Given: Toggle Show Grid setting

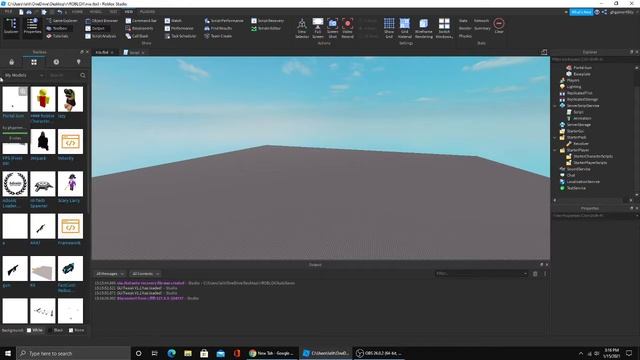Looking at the screenshot, I should 389,28.
